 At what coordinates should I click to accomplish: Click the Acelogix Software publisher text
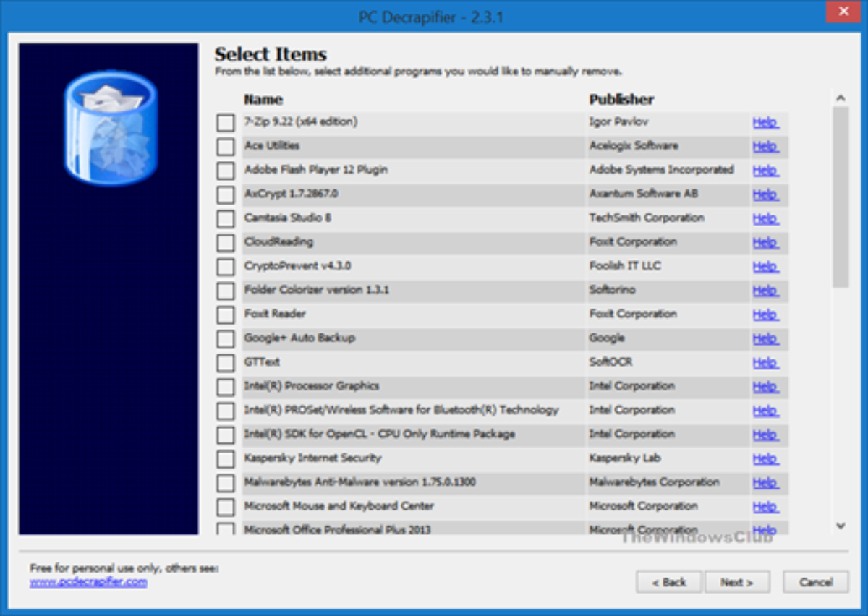(x=634, y=146)
